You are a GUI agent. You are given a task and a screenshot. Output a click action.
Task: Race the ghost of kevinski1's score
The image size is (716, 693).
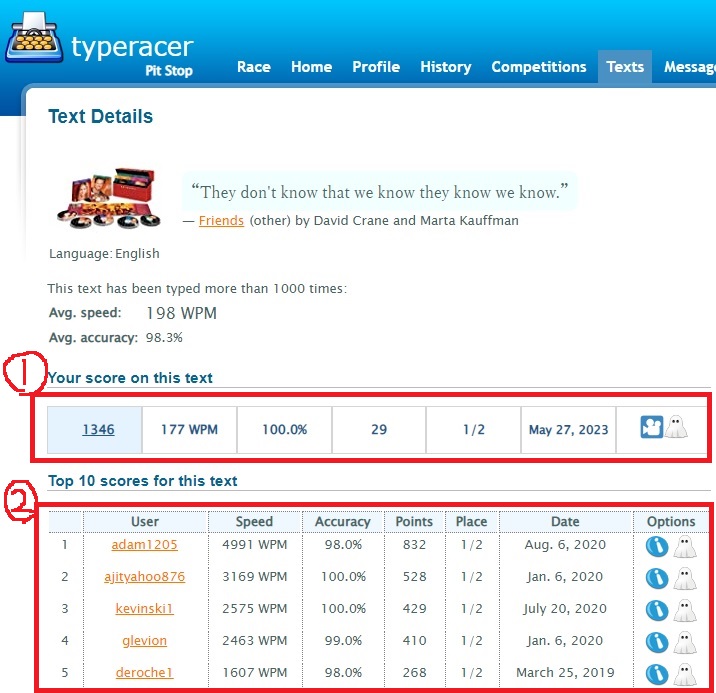(x=685, y=610)
